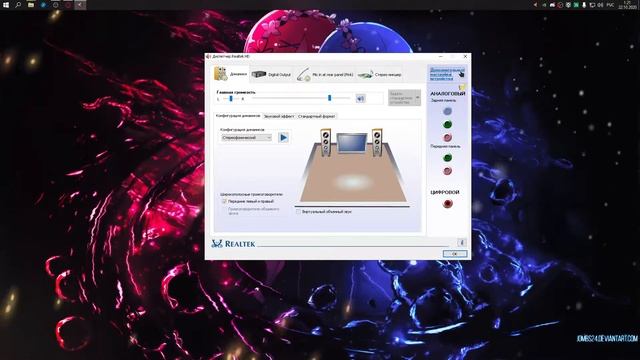Click the green front panel jack
640x360 pixels.
tap(447, 158)
